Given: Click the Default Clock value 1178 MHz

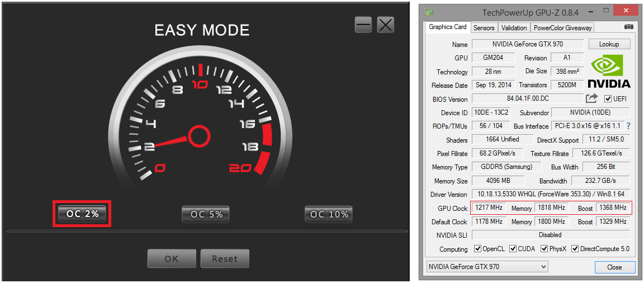Looking at the screenshot, I should pos(489,221).
